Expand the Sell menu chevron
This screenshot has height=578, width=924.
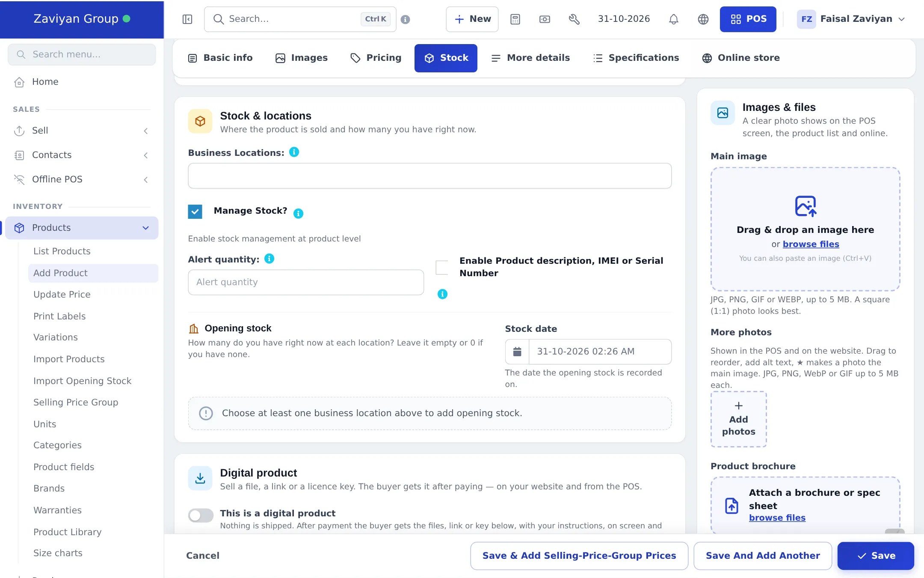tap(146, 131)
